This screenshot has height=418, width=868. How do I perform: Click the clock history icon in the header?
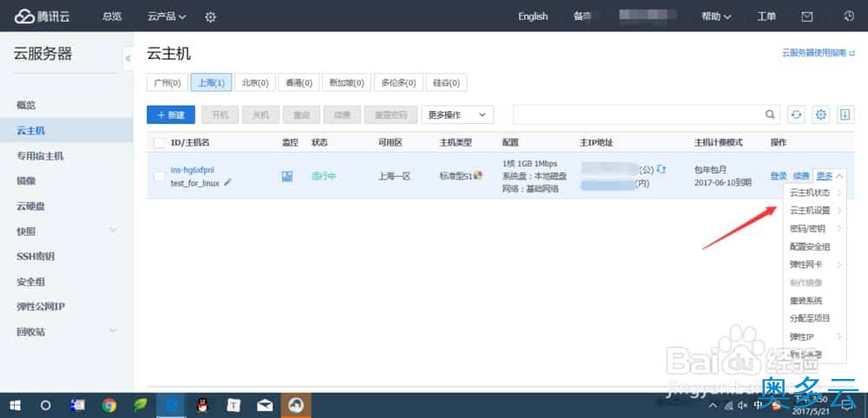(x=849, y=16)
